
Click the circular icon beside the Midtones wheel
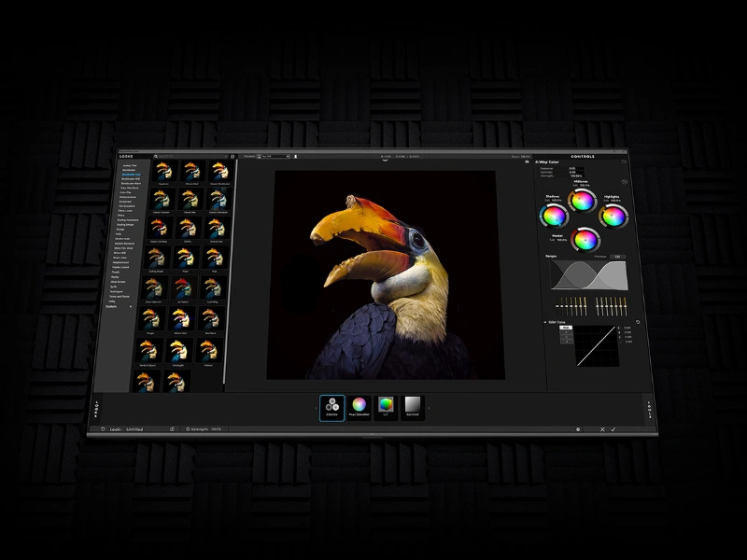[x=625, y=182]
